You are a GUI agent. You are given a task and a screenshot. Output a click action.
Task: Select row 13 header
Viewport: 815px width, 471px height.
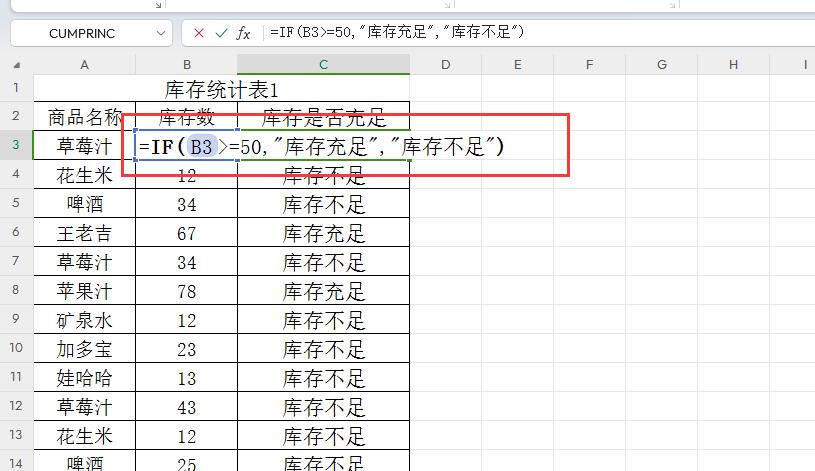[x=16, y=435]
